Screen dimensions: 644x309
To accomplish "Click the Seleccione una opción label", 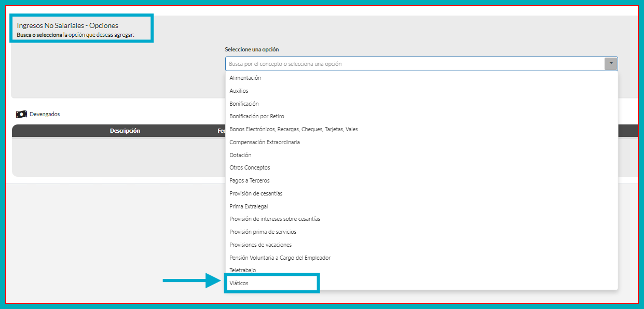I will (252, 49).
